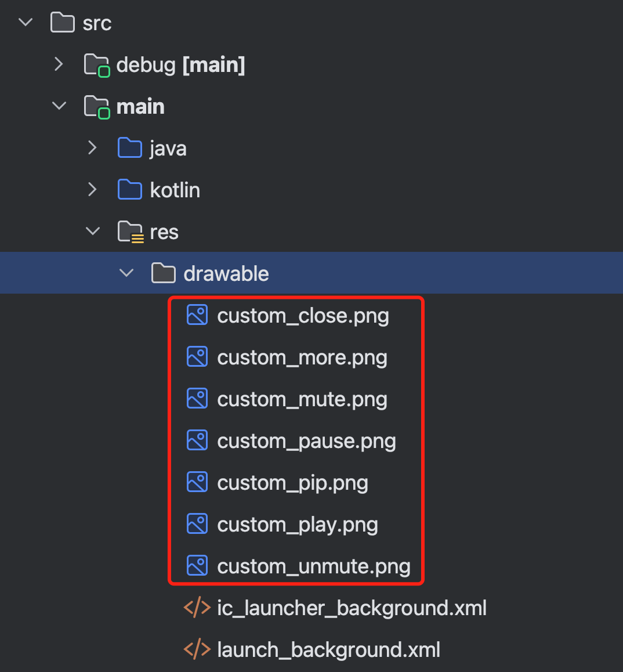Expand the debug [main] folder
Screen dimensions: 623x672
tap(59, 65)
